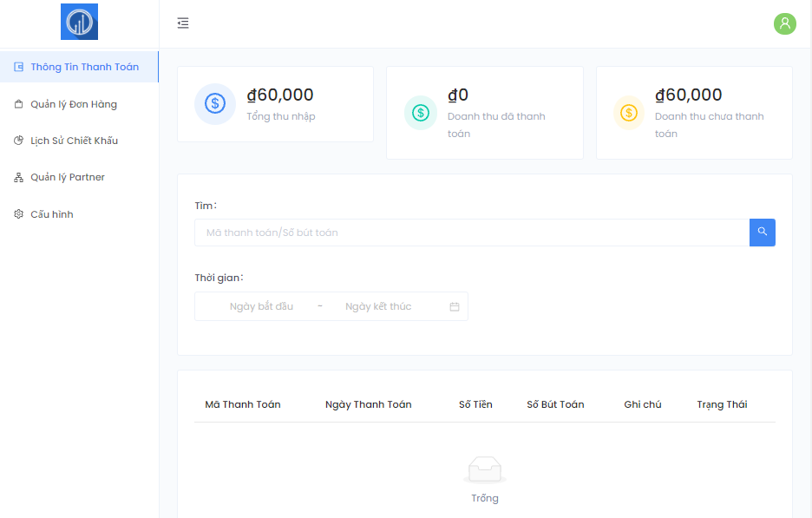Image resolution: width=812 pixels, height=518 pixels.
Task: Click the app logo in the sidebar
Action: (79, 22)
